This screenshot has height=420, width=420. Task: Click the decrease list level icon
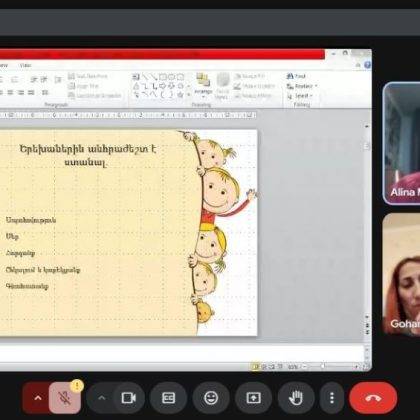pos(34,79)
